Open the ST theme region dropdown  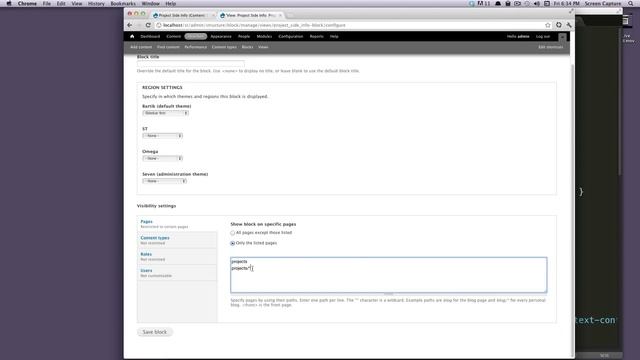pos(162,136)
